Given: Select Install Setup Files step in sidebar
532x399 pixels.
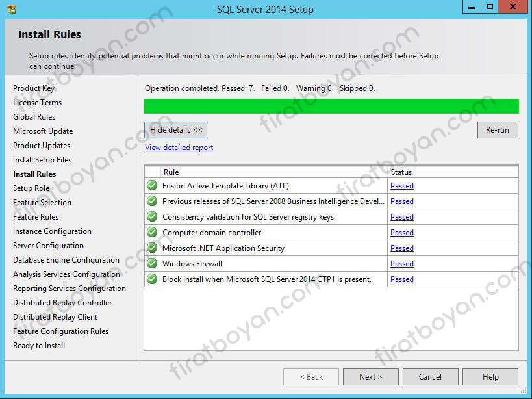Looking at the screenshot, I should click(x=42, y=160).
